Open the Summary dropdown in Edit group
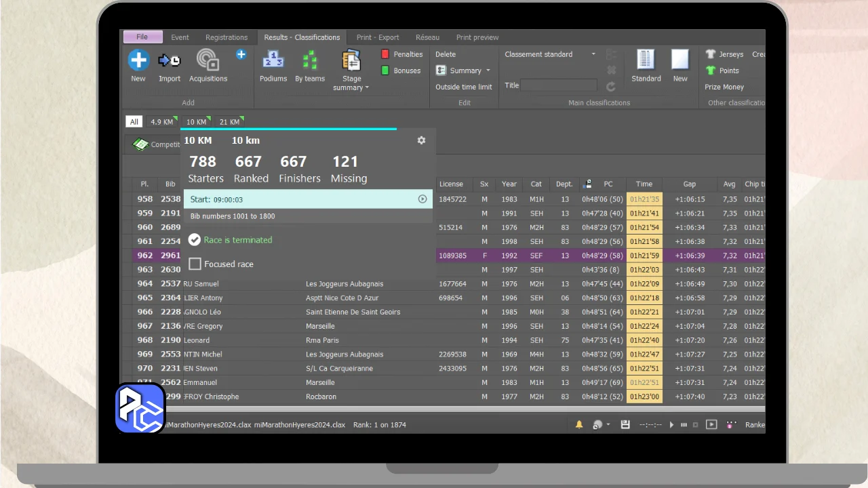 coord(464,70)
